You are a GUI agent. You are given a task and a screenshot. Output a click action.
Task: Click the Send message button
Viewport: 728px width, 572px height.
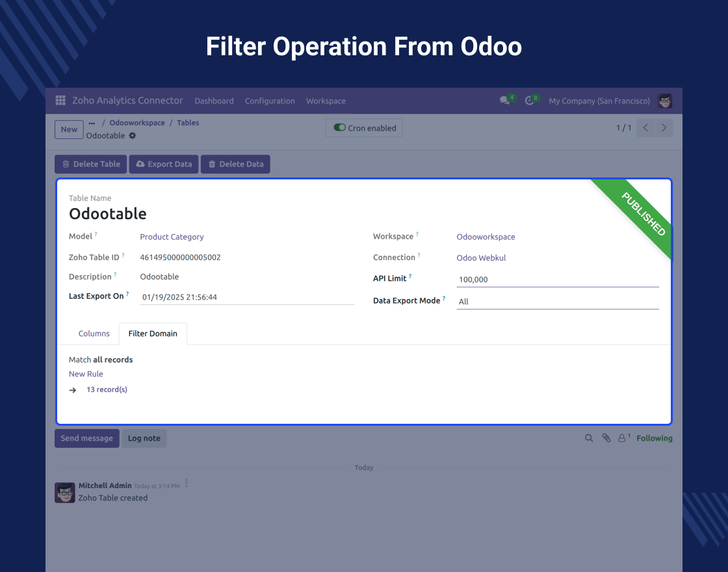[87, 438]
